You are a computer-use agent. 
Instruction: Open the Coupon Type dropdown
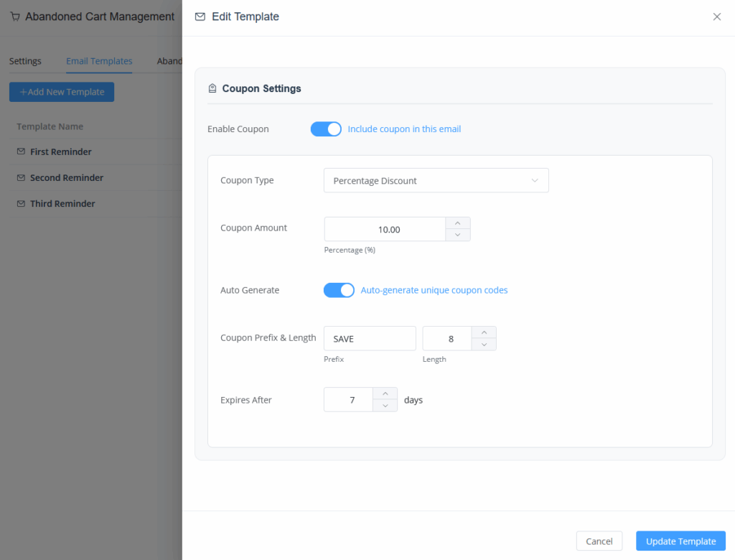click(436, 181)
